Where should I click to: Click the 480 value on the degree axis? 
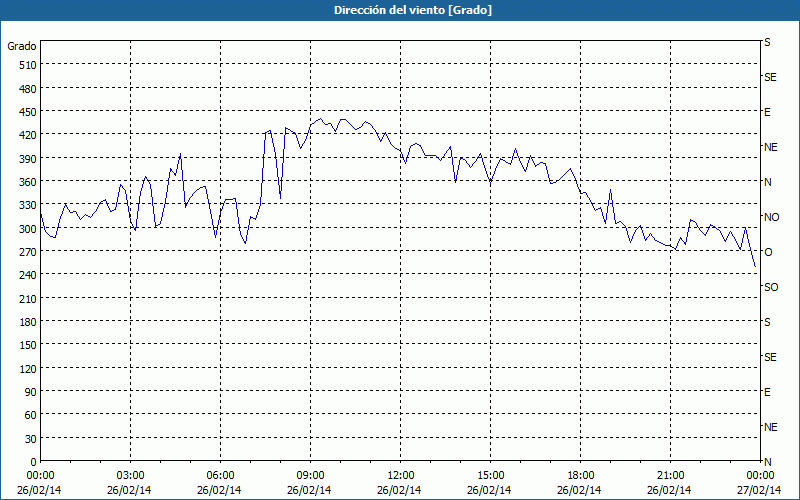[x=28, y=89]
